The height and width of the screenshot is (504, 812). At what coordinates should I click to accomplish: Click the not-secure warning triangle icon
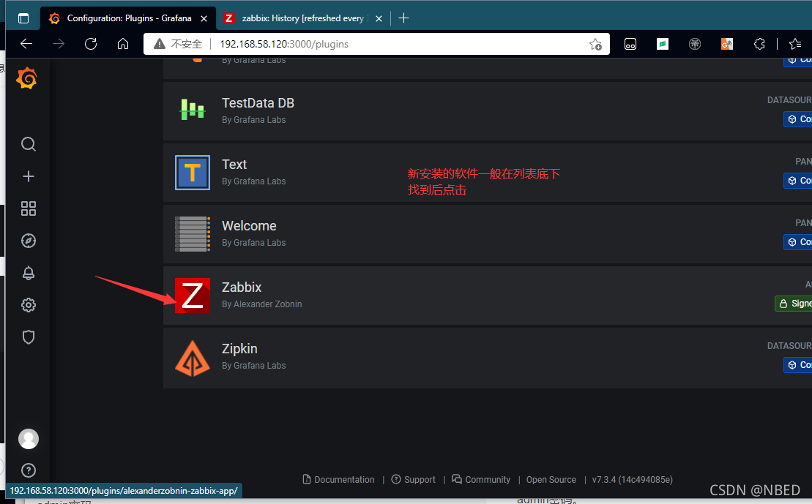pyautogui.click(x=160, y=44)
